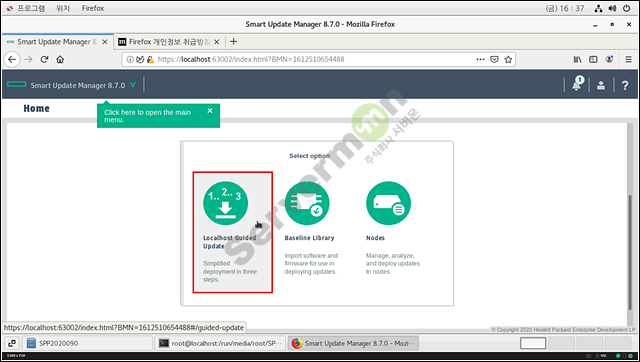Close the Smart Update Manager tab
This screenshot has width=640, height=362.
pos(105,42)
